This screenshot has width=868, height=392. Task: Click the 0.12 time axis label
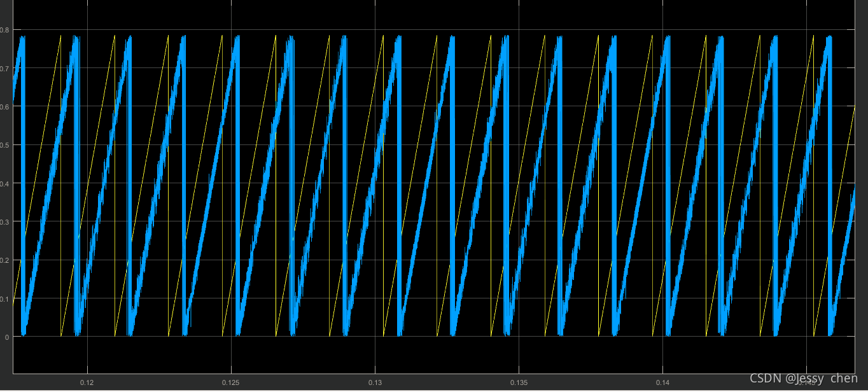pyautogui.click(x=87, y=382)
